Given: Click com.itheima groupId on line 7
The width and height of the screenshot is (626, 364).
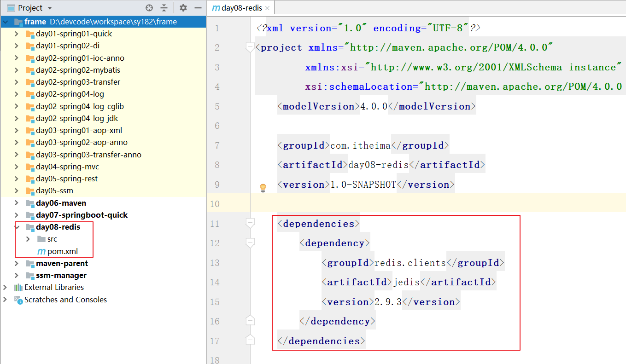Looking at the screenshot, I should tap(361, 145).
